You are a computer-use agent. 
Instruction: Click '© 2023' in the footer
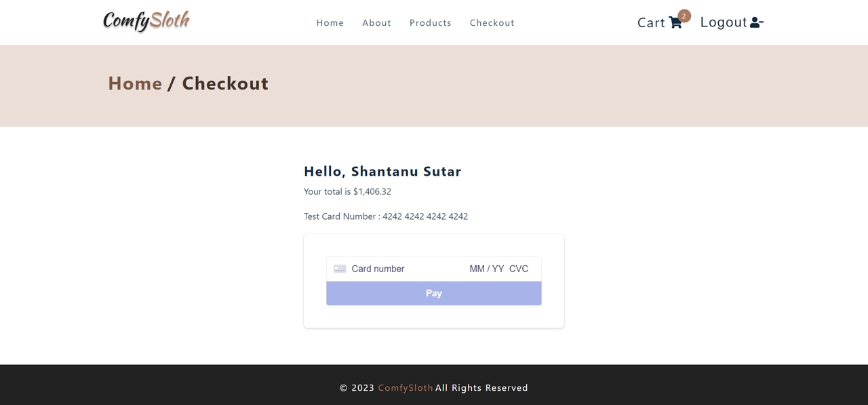point(357,388)
